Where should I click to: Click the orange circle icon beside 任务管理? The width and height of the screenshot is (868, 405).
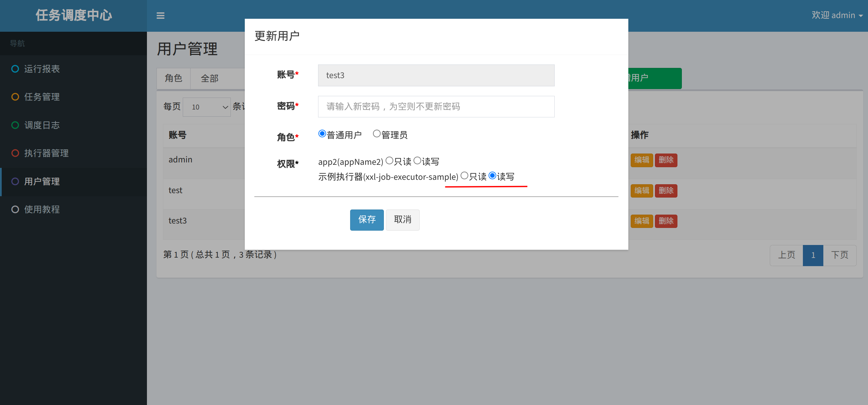15,97
